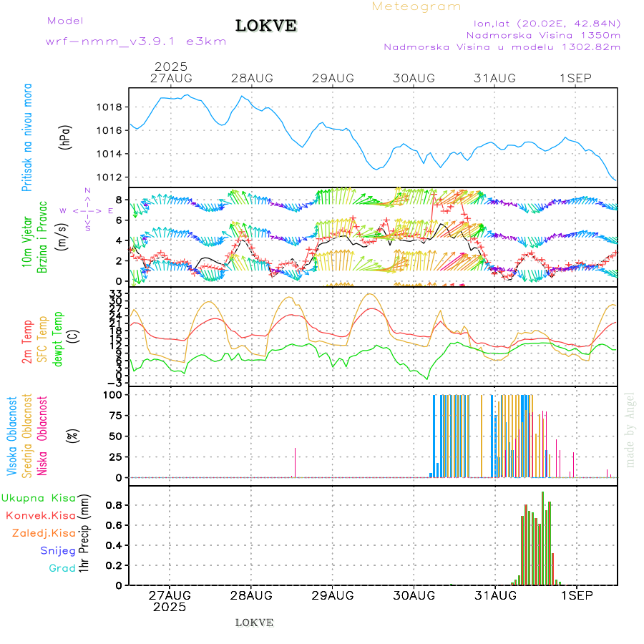
Task: Click the Meteogram heading text
Action: [x=416, y=6]
